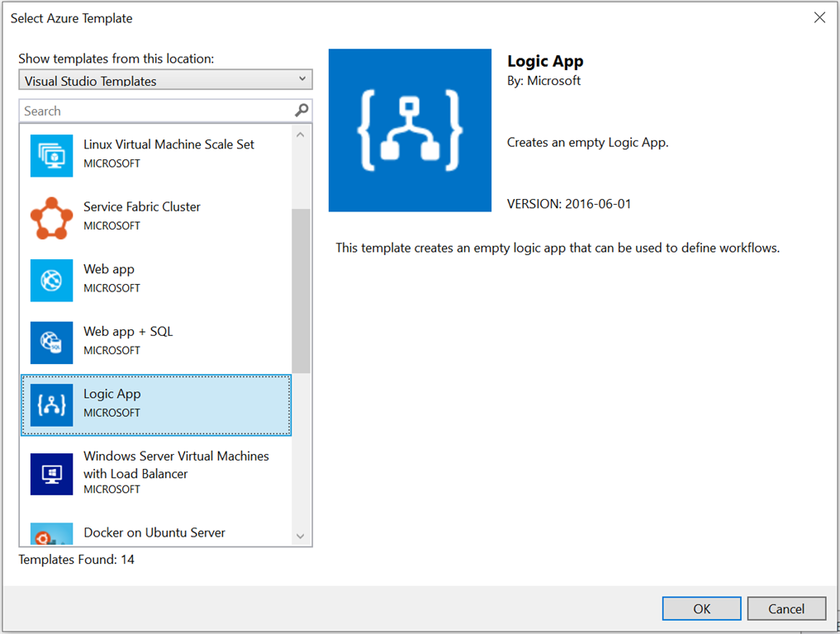Open the templates location dropdown

302,79
